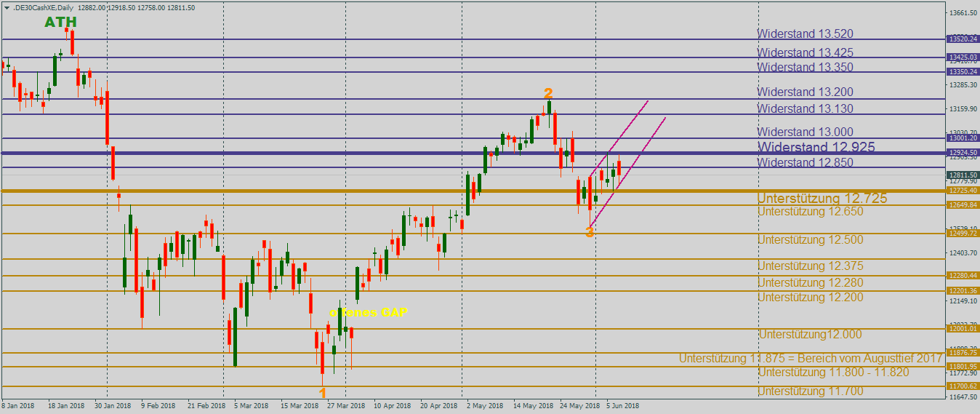Click the '10 Apr 2018' date label
The height and width of the screenshot is (414, 980).
click(x=393, y=406)
